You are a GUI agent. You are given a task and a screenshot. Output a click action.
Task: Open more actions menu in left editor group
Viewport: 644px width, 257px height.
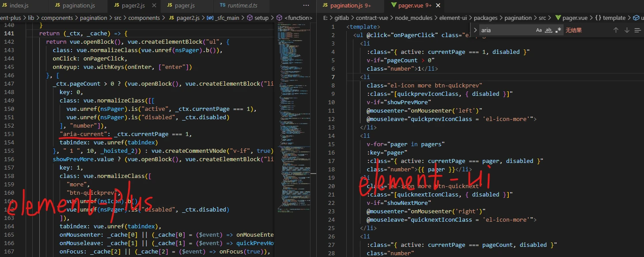click(307, 6)
